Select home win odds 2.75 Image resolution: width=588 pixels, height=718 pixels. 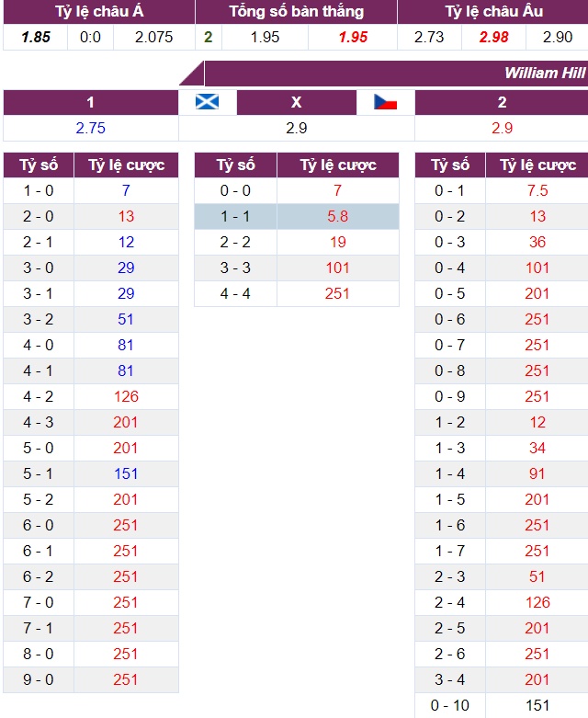(90, 128)
